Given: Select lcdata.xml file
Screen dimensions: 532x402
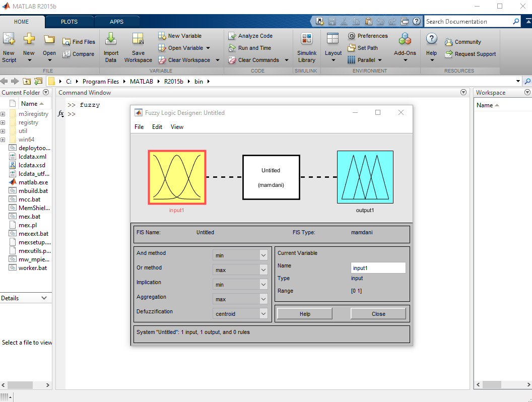Looking at the screenshot, I should (x=32, y=156).
